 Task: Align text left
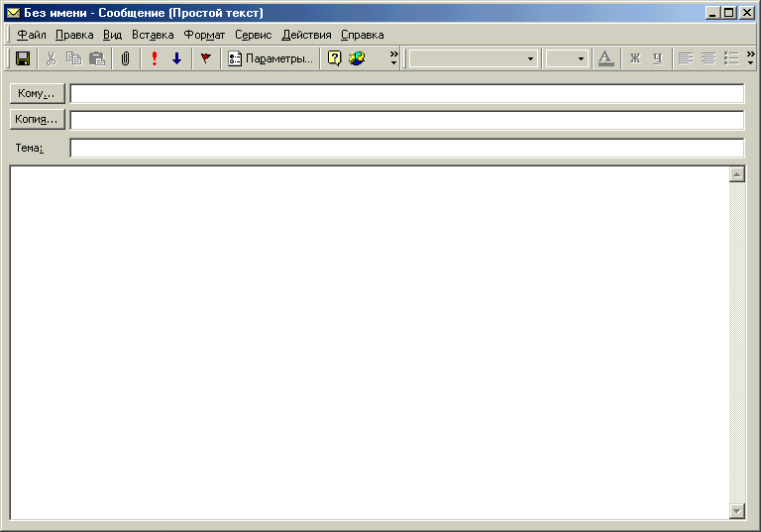[686, 58]
